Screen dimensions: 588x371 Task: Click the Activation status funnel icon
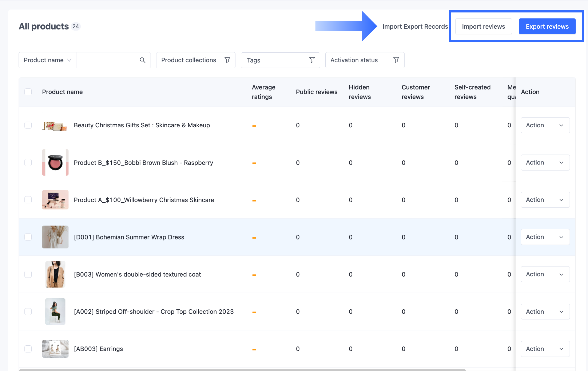[396, 60]
